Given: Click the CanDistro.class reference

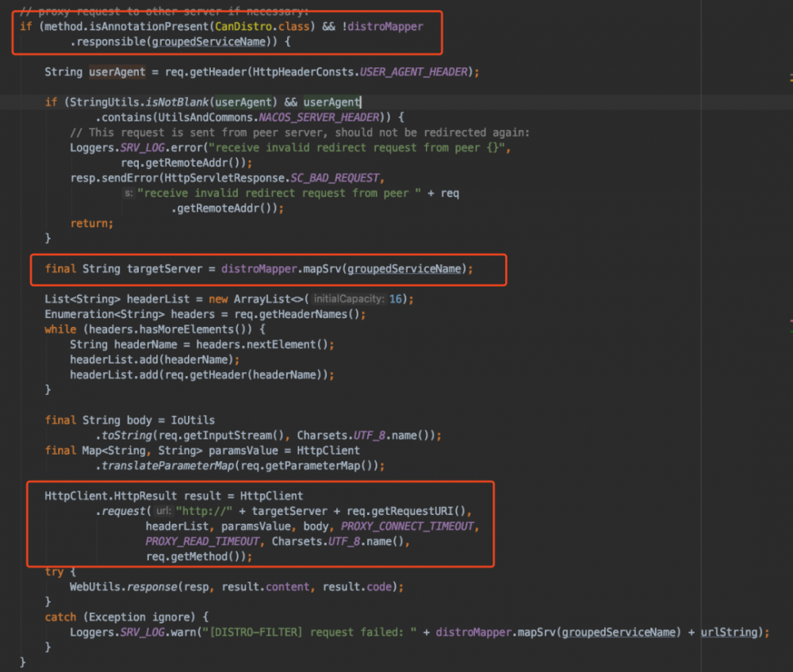Looking at the screenshot, I should (x=262, y=26).
